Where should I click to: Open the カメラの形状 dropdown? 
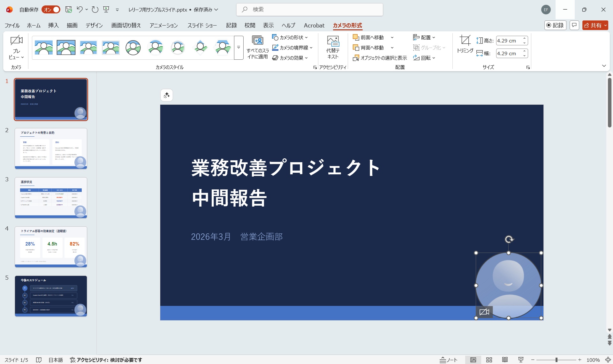(x=290, y=37)
